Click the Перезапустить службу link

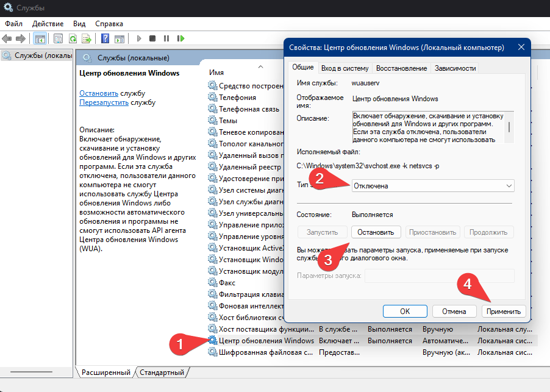click(104, 102)
